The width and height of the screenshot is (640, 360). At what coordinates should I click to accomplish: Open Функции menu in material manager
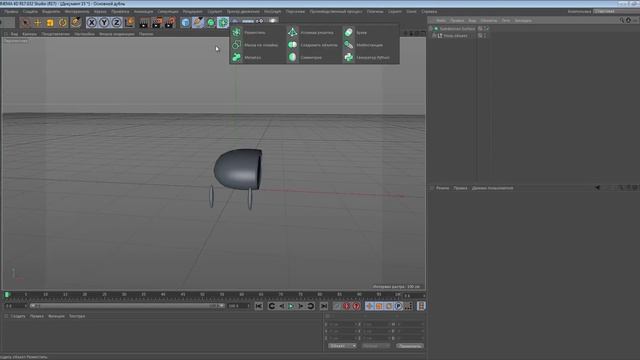pyautogui.click(x=56, y=316)
